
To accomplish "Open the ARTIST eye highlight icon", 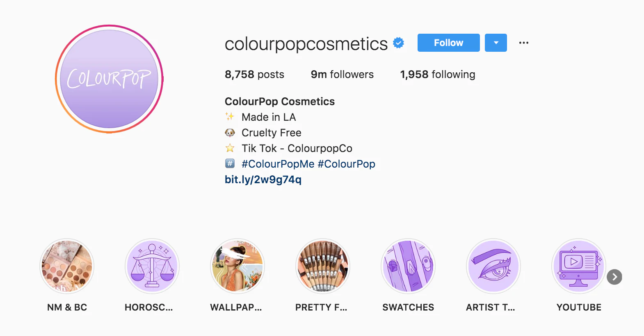I will (493, 266).
